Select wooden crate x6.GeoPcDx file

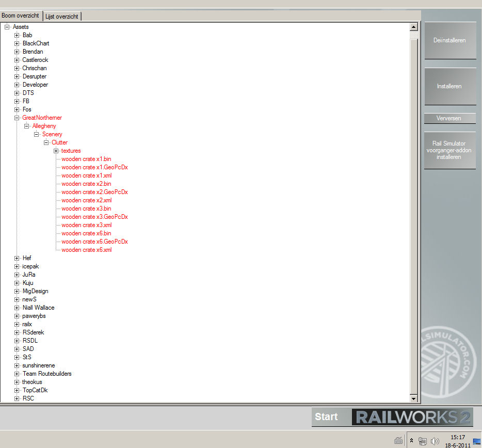tap(94, 242)
